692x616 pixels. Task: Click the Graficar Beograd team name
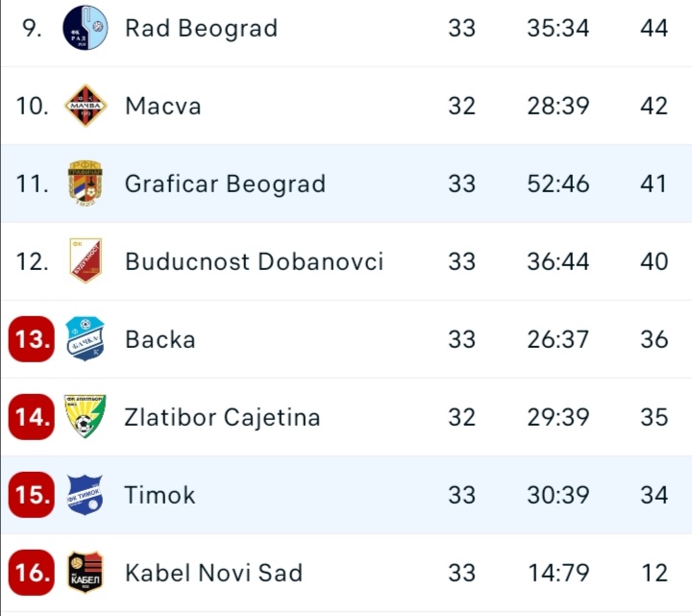tap(225, 184)
